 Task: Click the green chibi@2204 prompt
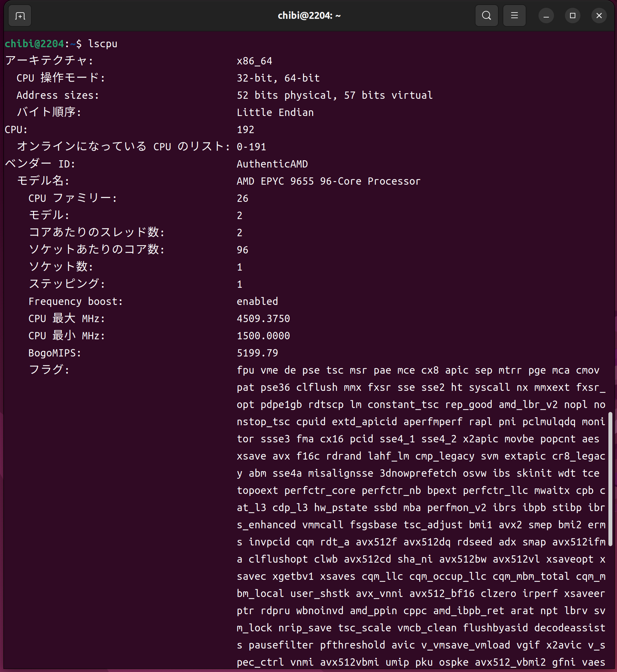[34, 44]
